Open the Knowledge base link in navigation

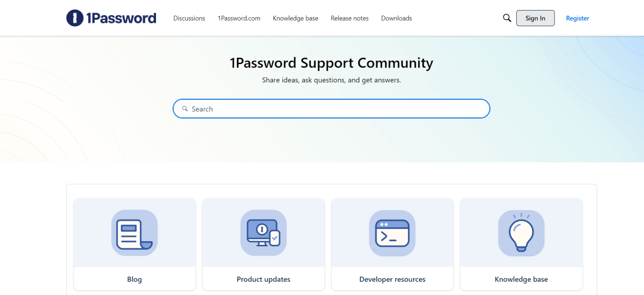[295, 18]
